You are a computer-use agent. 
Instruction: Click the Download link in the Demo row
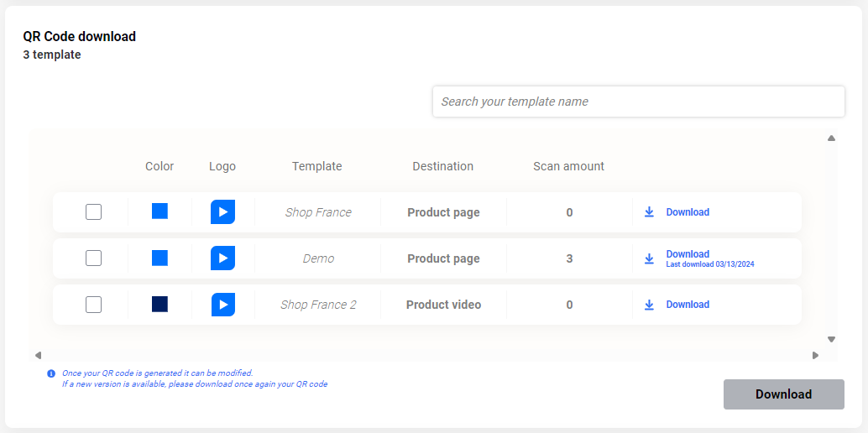(688, 254)
